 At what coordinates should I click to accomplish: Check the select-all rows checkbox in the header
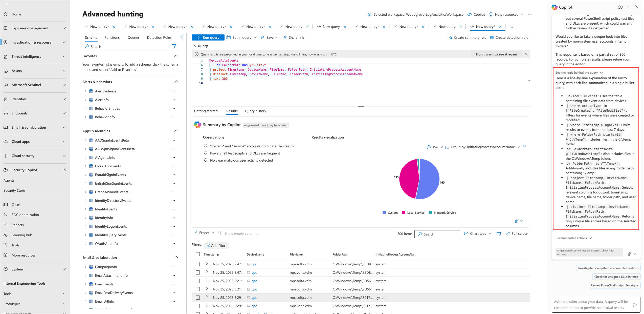[x=198, y=254]
